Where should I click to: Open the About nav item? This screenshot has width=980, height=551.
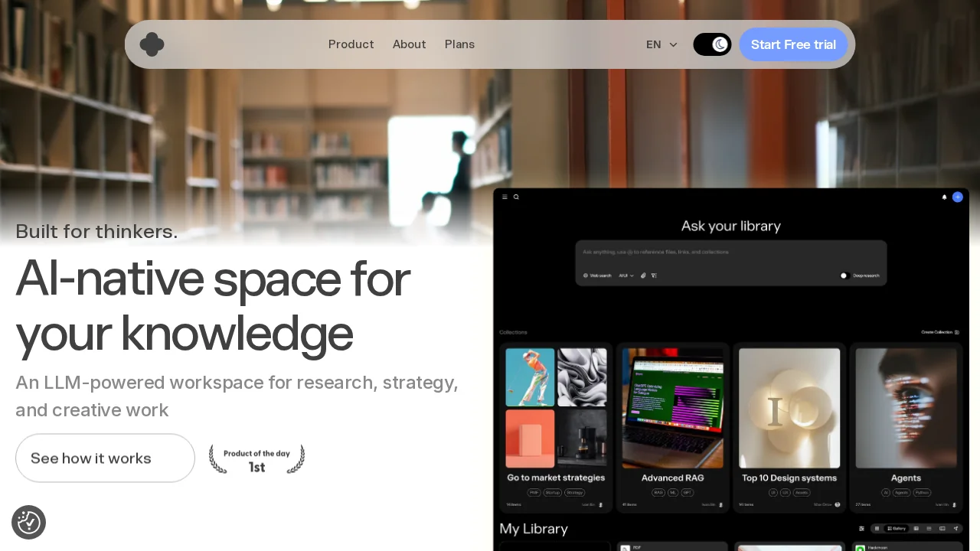point(409,44)
